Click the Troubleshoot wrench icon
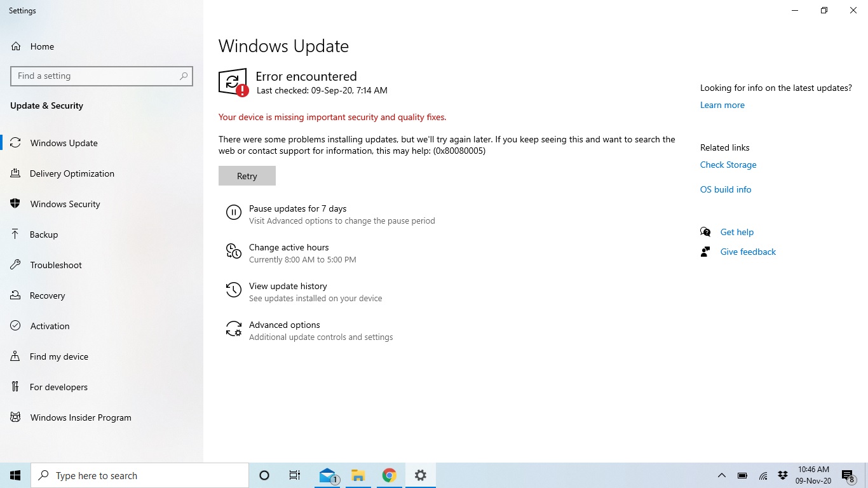The image size is (868, 488). (16, 265)
